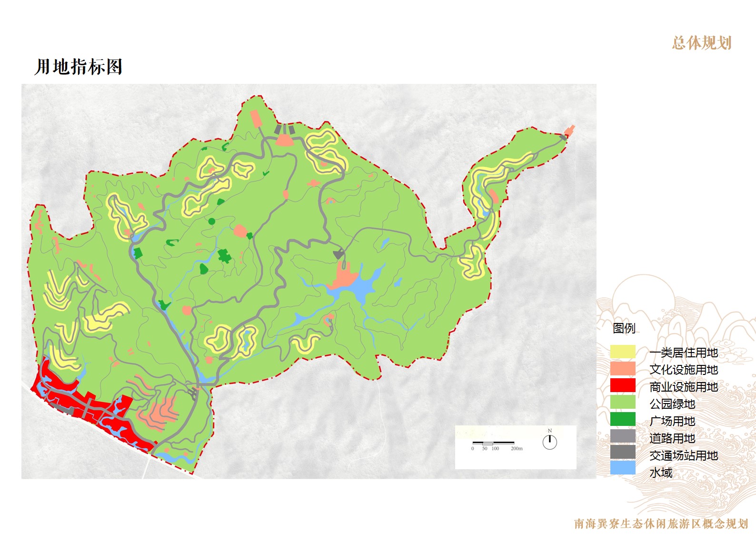Click the blue 水域 legend swatch
The height and width of the screenshot is (535, 756).
[x=623, y=468]
